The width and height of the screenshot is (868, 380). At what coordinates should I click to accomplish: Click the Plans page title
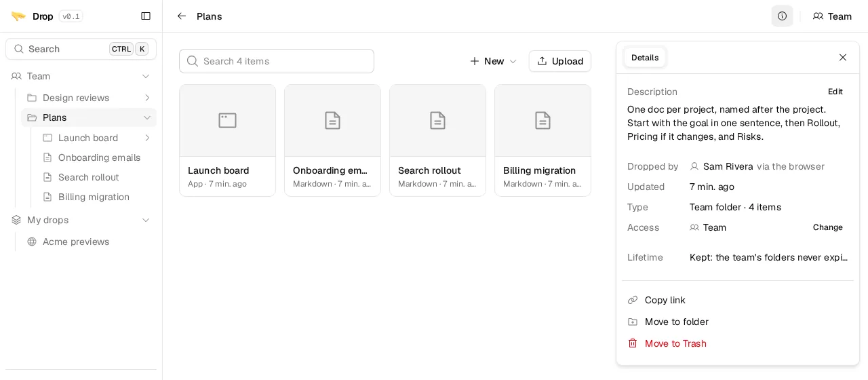(210, 16)
